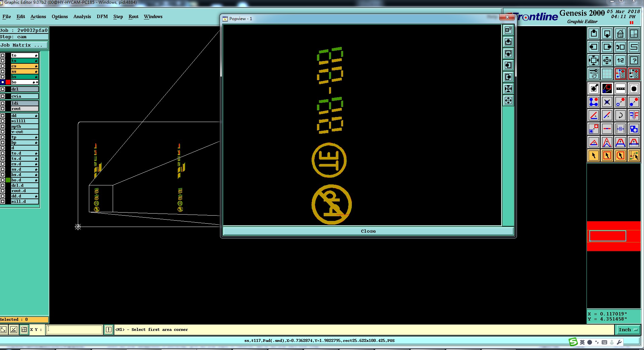
Task: Toggle the 'cs' layer checkbox
Action: 3,66
